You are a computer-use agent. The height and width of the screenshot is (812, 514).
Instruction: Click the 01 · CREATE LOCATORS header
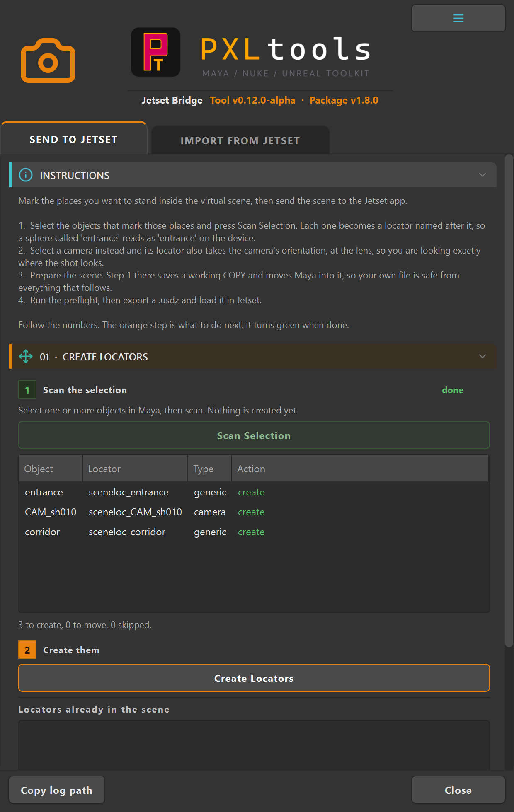click(x=253, y=356)
